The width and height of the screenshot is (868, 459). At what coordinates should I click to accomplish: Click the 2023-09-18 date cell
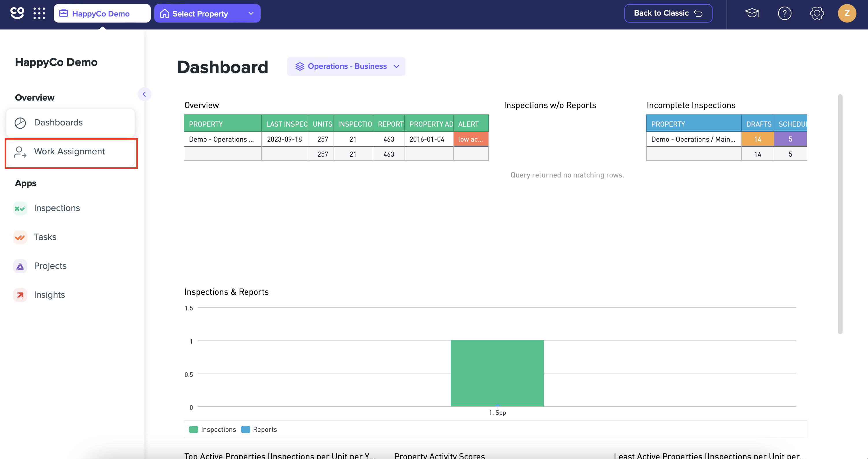tap(285, 139)
